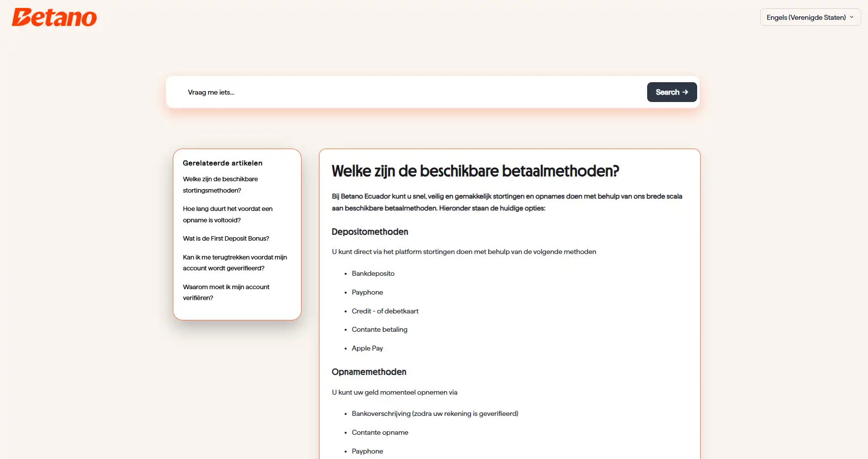Click 'U kunt uw geld momenteel opnemen via'

[395, 392]
